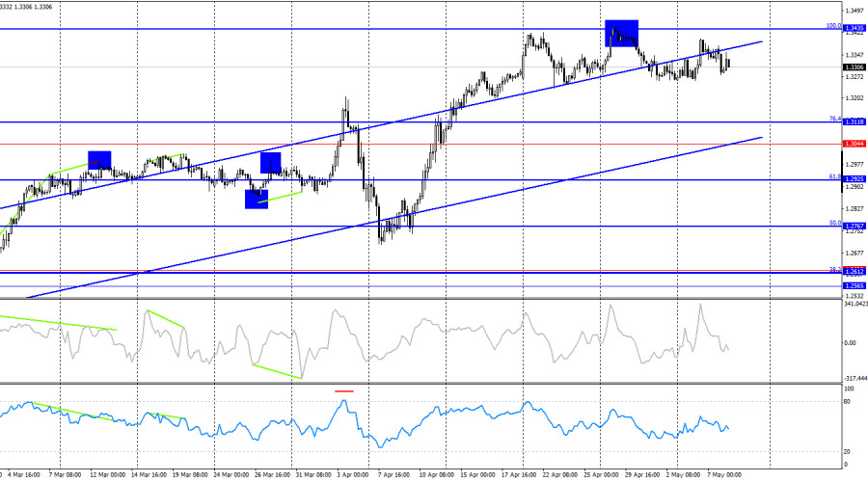Screen dimensions: 868x482
Task: Click the 1.2532 price scale value
Action: [x=854, y=296]
